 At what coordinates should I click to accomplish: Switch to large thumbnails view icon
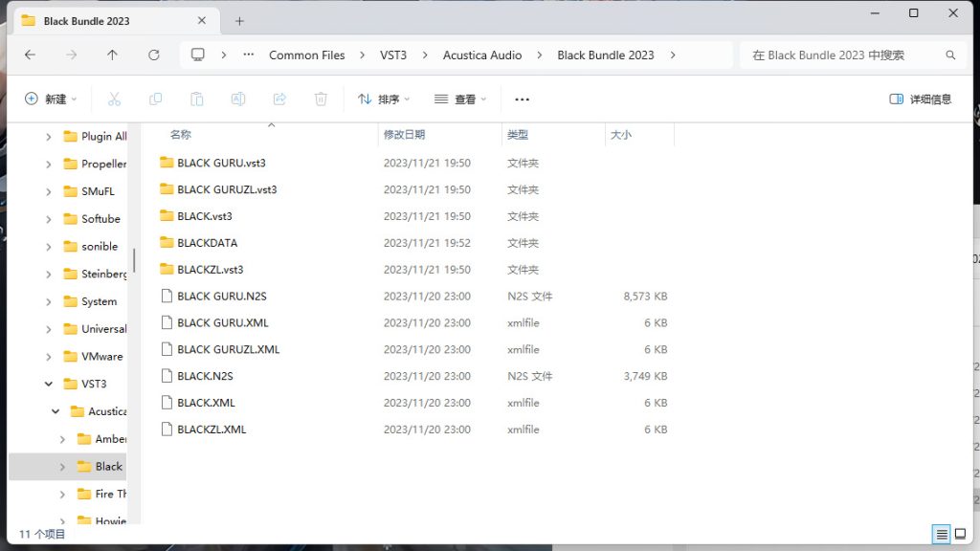pyautogui.click(x=961, y=534)
